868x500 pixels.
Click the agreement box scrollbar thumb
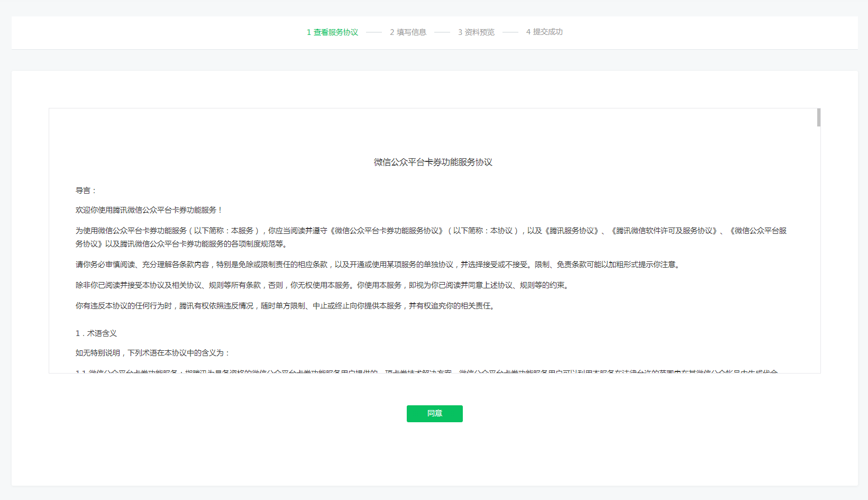(x=818, y=117)
